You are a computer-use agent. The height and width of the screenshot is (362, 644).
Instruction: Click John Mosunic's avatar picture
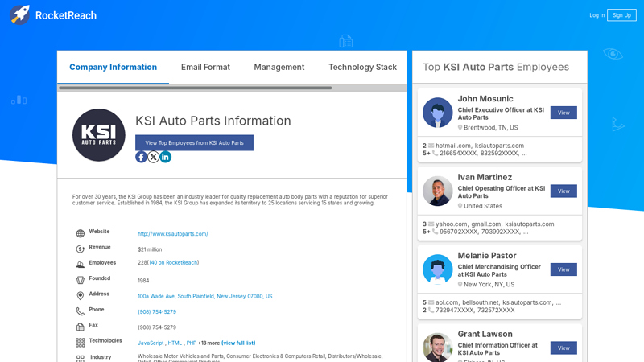(x=437, y=113)
